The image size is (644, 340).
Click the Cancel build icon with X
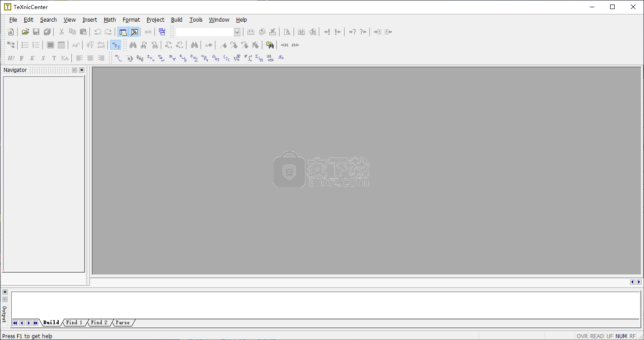[x=273, y=32]
